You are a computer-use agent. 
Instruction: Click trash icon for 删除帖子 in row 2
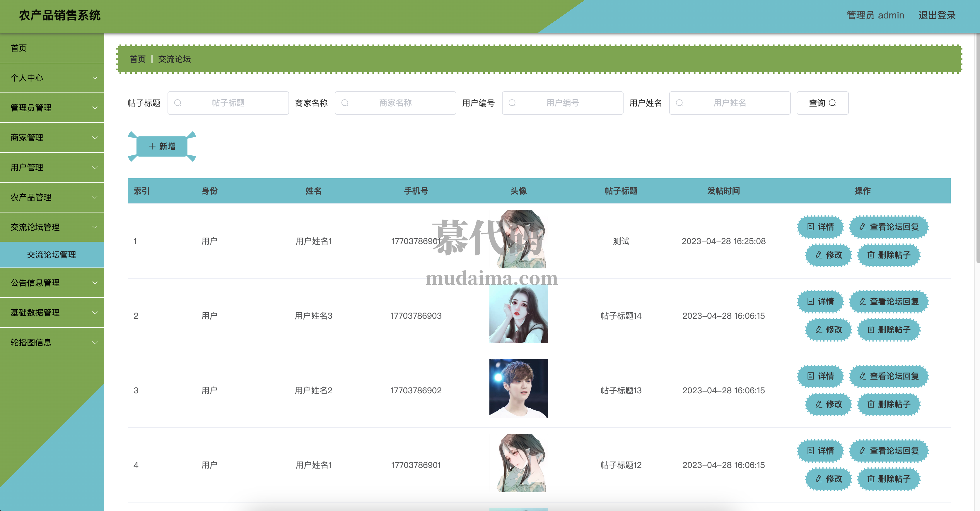pos(871,330)
